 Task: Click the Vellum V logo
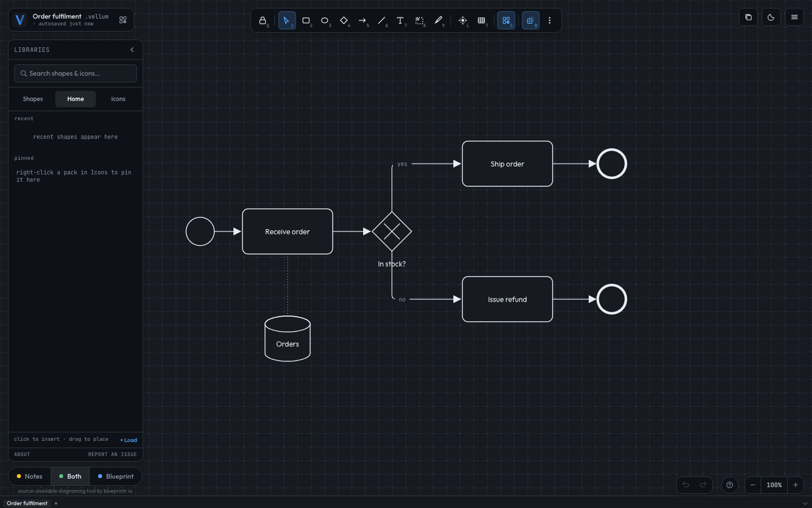(20, 20)
